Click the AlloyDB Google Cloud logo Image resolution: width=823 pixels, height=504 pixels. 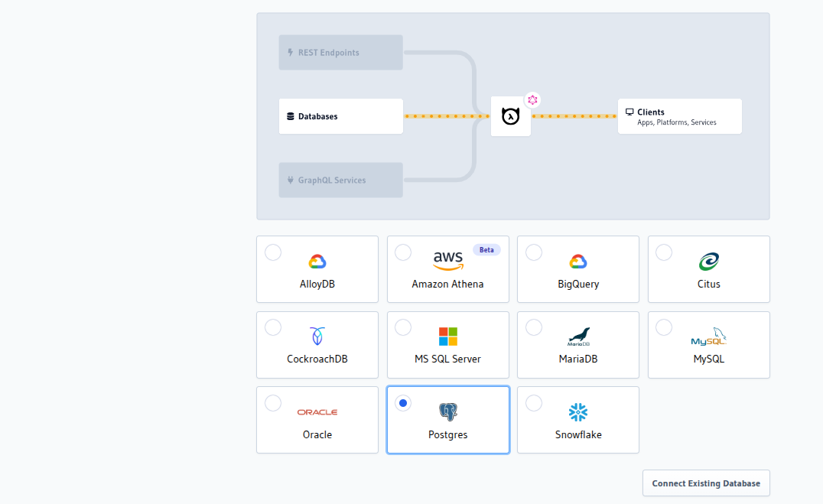[317, 262]
